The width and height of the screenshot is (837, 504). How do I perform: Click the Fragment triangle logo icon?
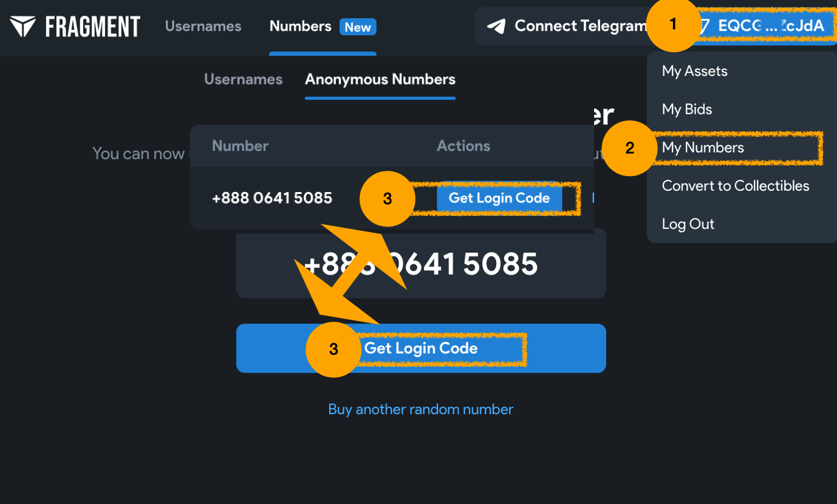[x=23, y=26]
